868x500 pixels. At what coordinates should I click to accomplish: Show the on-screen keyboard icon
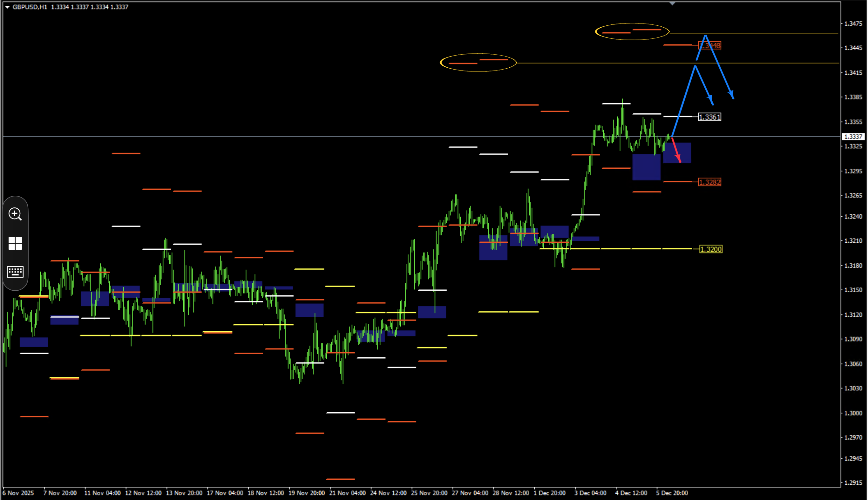pyautogui.click(x=15, y=272)
